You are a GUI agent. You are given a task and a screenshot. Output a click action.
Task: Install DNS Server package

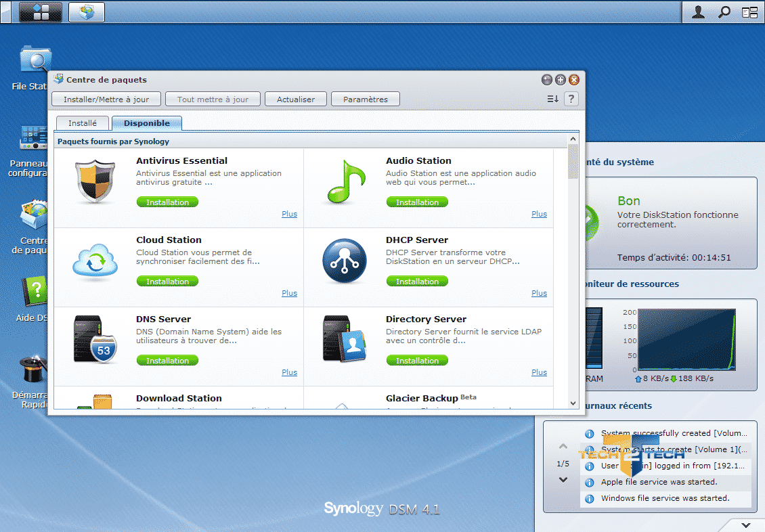click(x=167, y=360)
